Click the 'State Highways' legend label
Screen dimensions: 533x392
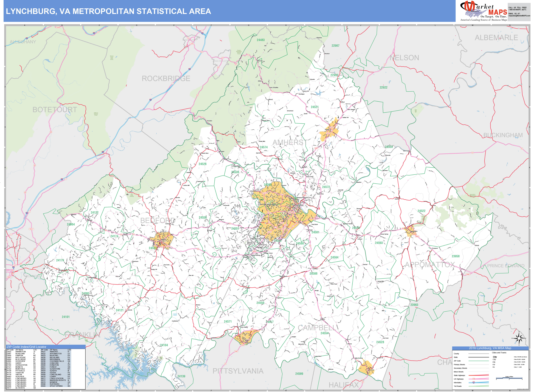459,375
